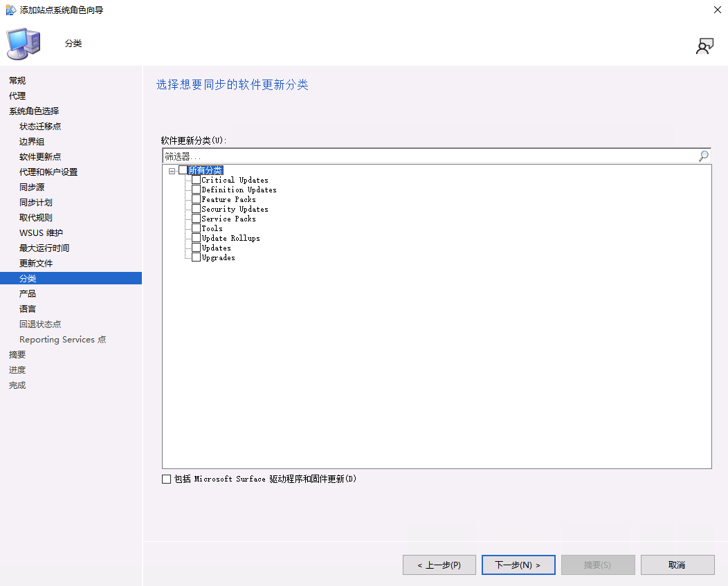Image resolution: width=728 pixels, height=586 pixels.
Task: Open the 边界组 step
Action: pyautogui.click(x=32, y=142)
